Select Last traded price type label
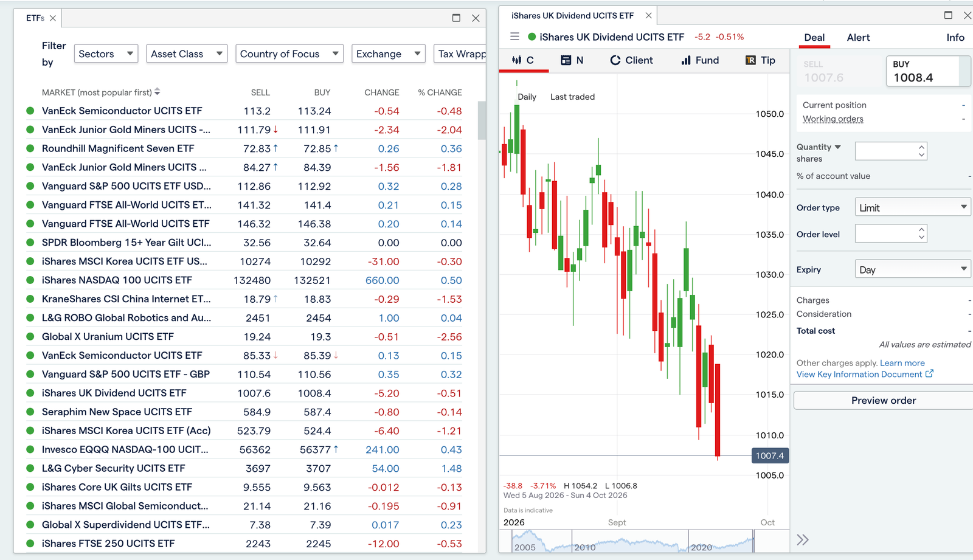Viewport: 973px width, 560px height. coord(572,97)
